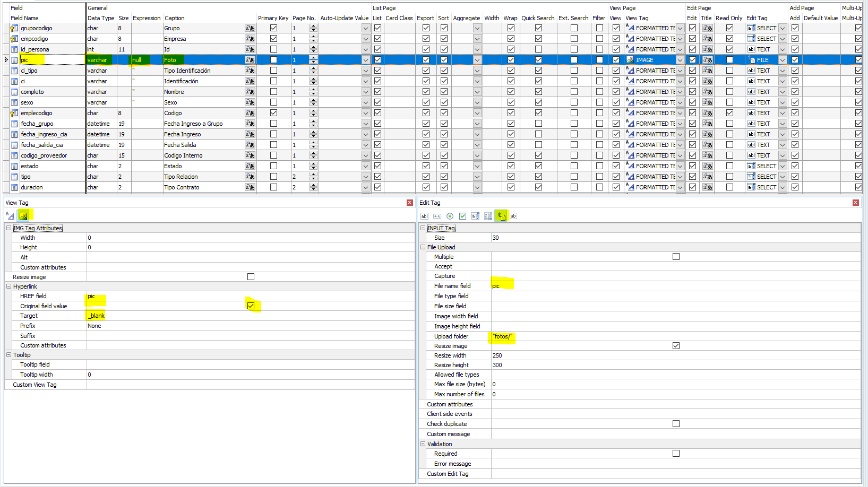Uncheck Original field value checkbox
Image resolution: width=868 pixels, height=487 pixels.
[x=251, y=306]
